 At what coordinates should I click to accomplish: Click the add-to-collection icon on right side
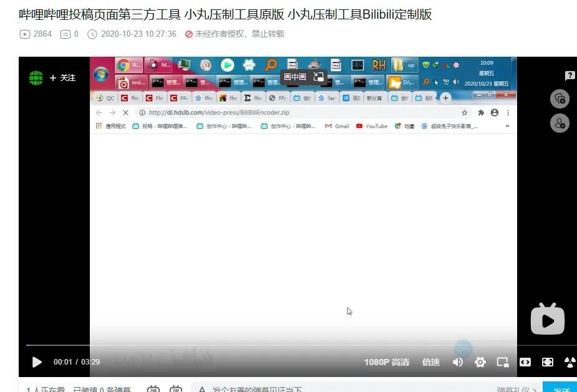560,98
